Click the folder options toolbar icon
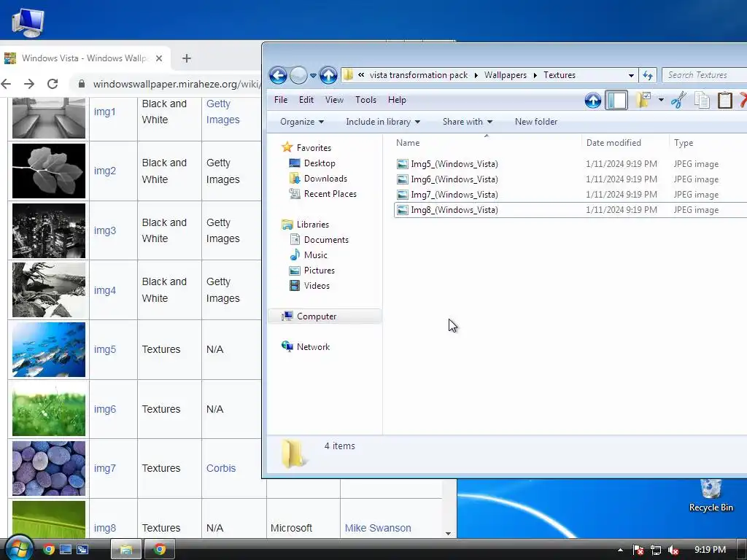The width and height of the screenshot is (747, 560). pyautogui.click(x=643, y=100)
